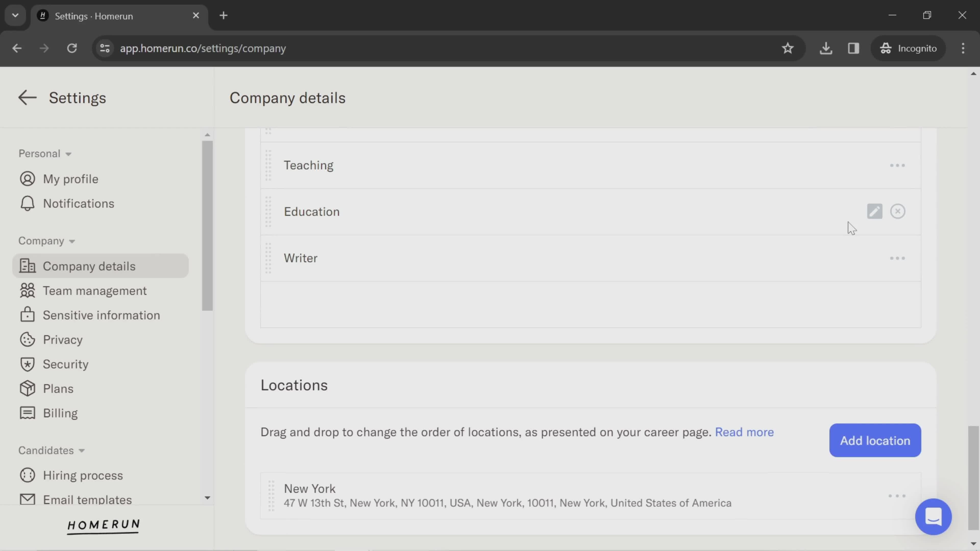
Task: Click the Privacy cookie icon
Action: pyautogui.click(x=27, y=340)
